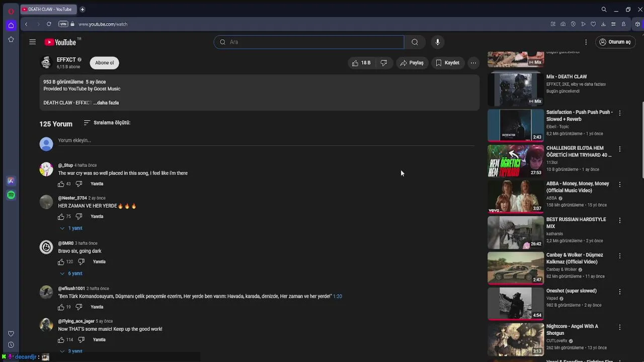Dislike the video
644x362 pixels.
pos(384,63)
